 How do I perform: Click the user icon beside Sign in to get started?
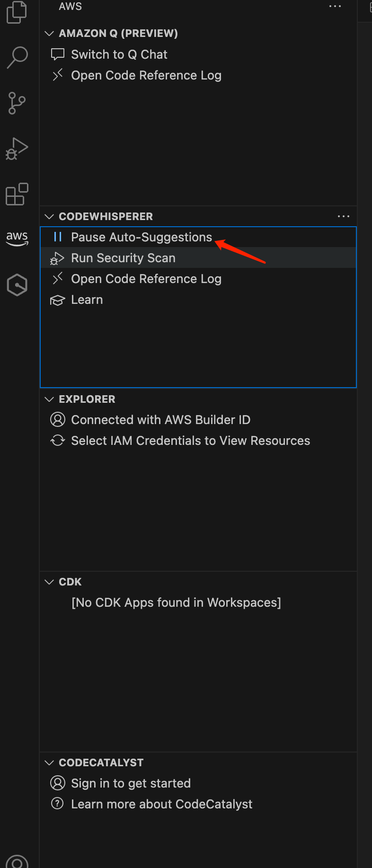58,783
